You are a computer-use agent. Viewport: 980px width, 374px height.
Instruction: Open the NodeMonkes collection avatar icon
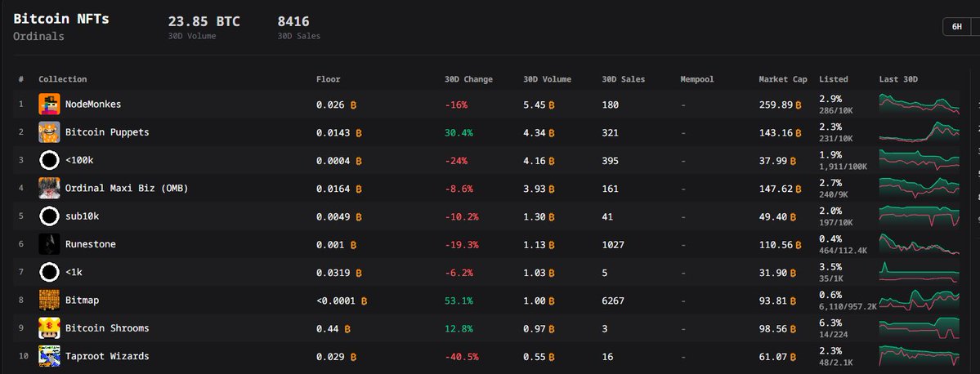click(49, 105)
